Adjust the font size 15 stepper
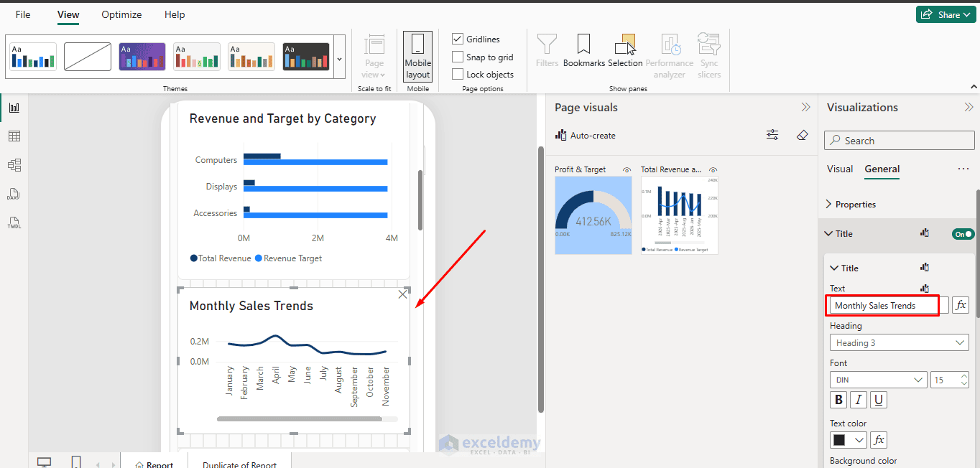 [964, 380]
